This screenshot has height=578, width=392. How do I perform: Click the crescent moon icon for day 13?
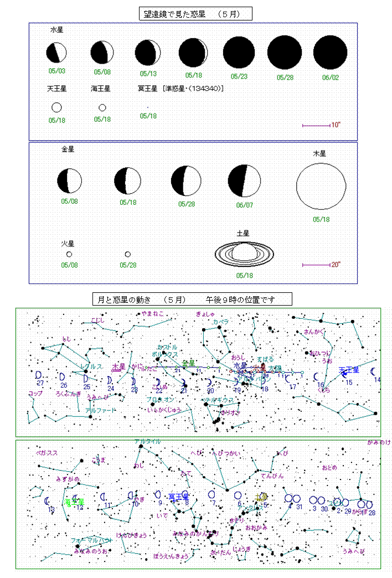coord(47,501)
